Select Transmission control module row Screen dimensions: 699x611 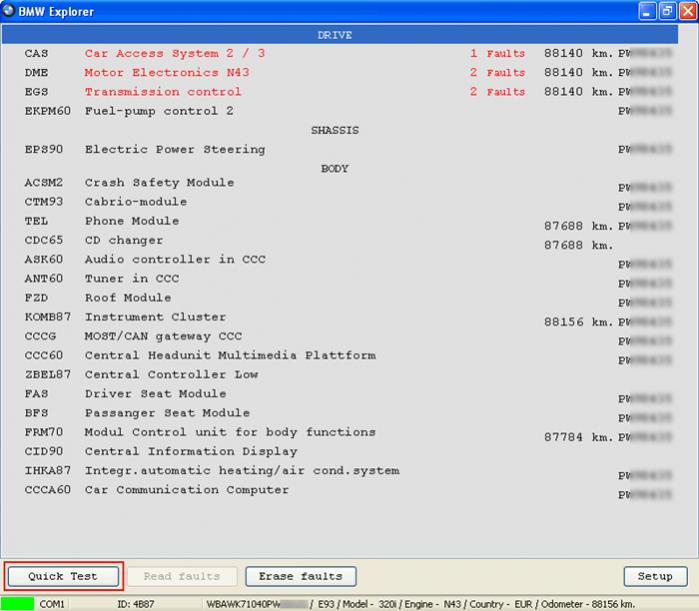click(340, 92)
